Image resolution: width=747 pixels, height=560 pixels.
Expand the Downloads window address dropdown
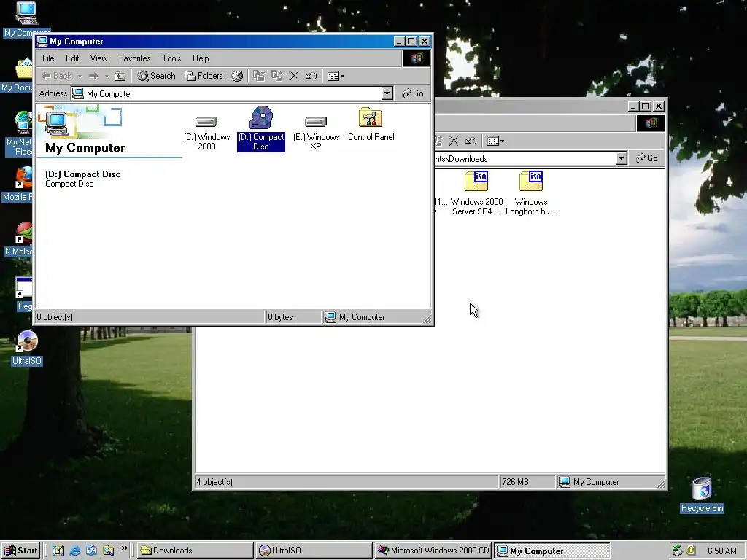tap(621, 158)
